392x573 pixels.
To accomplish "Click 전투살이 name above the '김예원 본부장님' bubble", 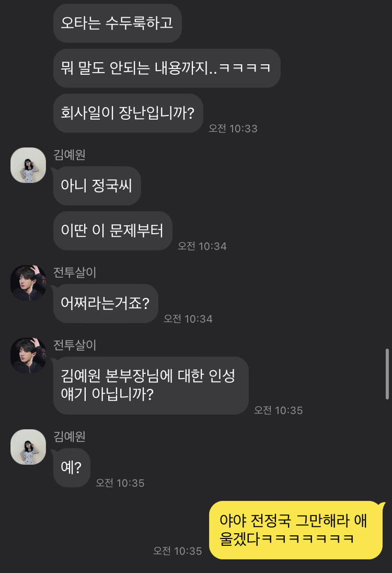I will tap(75, 345).
